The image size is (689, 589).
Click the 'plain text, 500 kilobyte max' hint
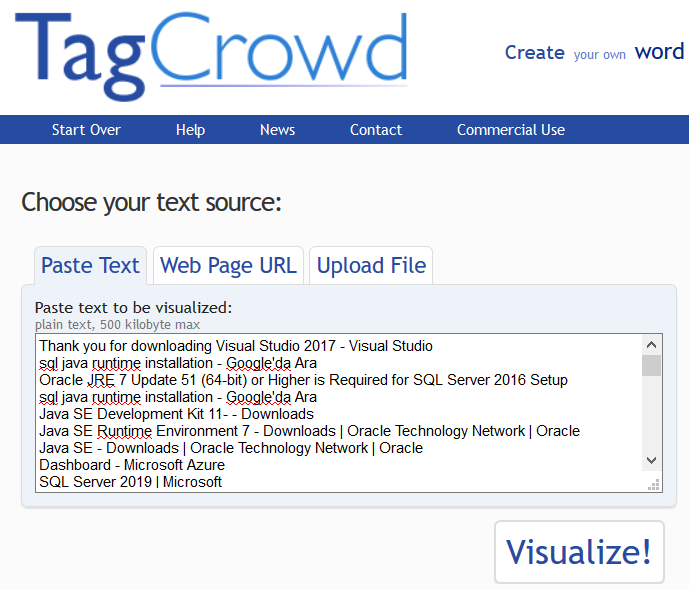[x=117, y=324]
